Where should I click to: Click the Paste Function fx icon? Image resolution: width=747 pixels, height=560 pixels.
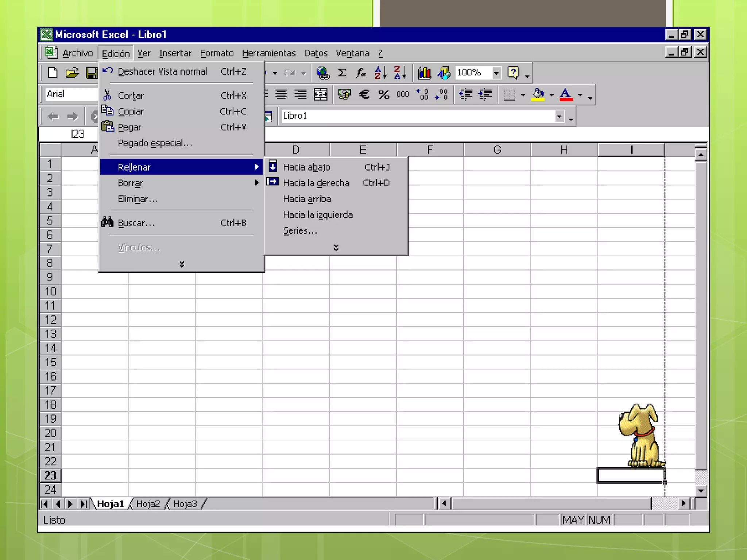[x=361, y=73]
